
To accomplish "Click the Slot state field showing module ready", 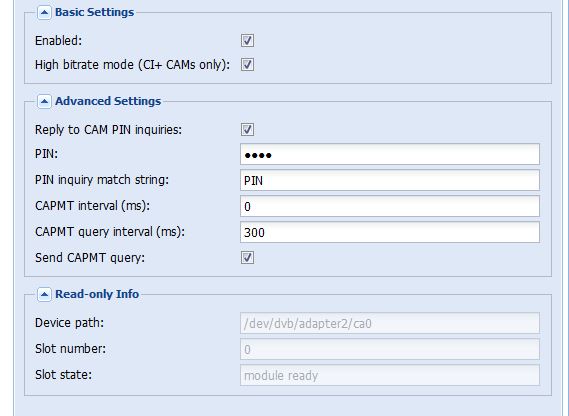I will [390, 375].
